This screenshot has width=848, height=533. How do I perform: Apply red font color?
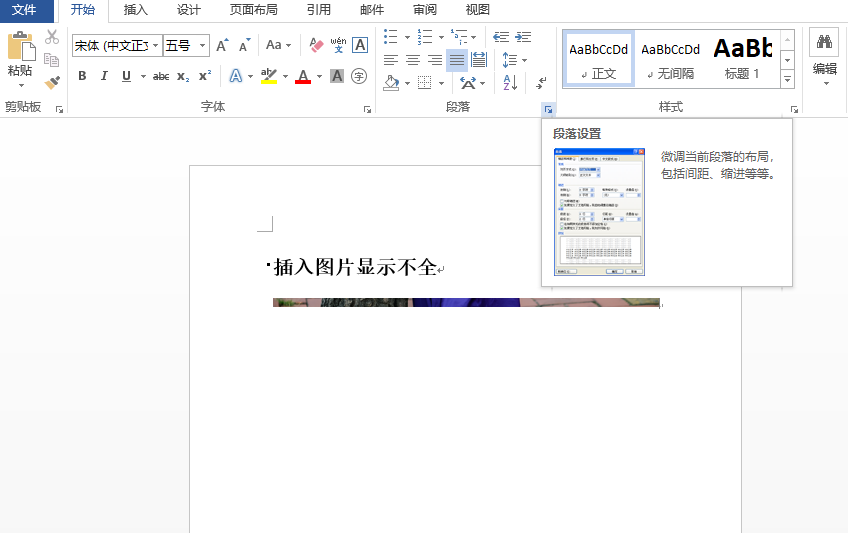[x=303, y=76]
